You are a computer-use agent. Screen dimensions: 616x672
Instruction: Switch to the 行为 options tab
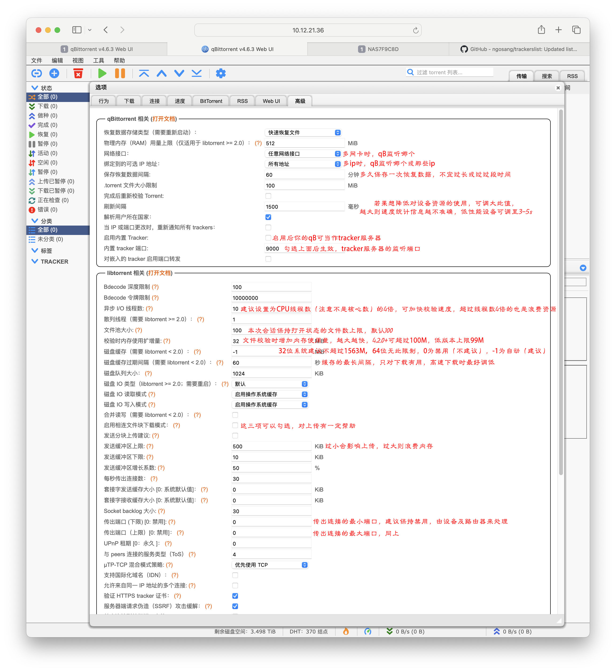point(104,101)
